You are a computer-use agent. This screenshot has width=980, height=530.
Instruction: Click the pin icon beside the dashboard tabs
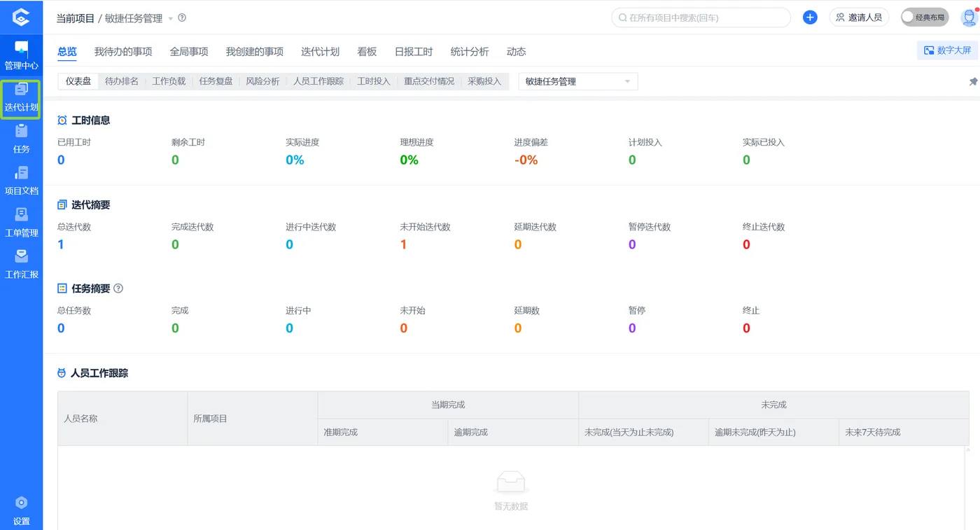coord(974,81)
